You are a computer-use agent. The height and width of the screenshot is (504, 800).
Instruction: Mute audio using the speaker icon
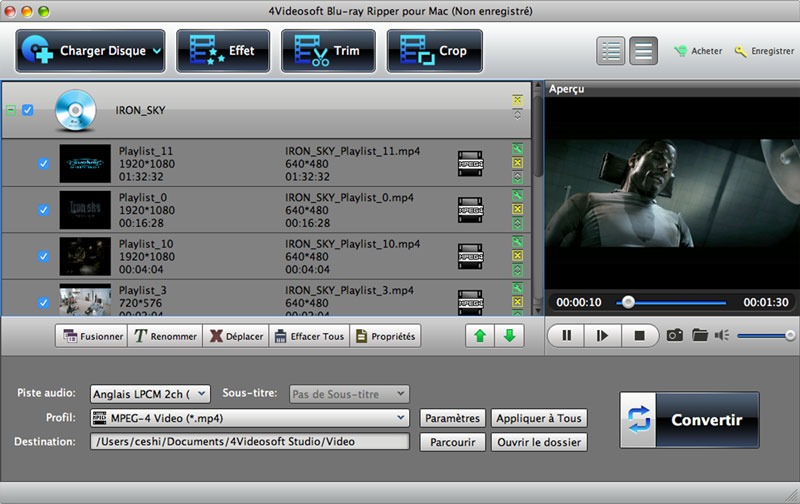(x=722, y=335)
